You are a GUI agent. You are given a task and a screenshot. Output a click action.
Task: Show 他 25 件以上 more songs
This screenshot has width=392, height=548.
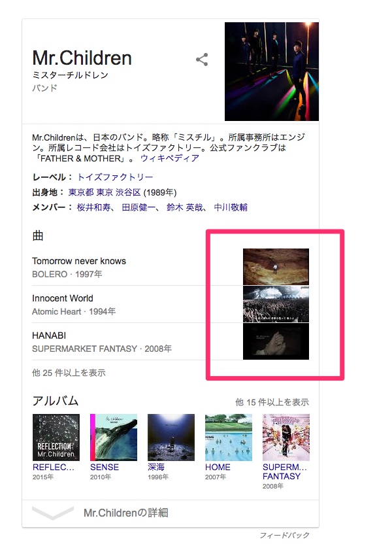click(69, 373)
